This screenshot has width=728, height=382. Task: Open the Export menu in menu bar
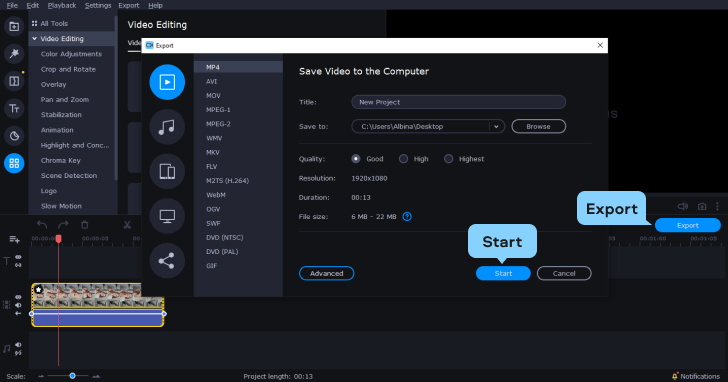129,6
